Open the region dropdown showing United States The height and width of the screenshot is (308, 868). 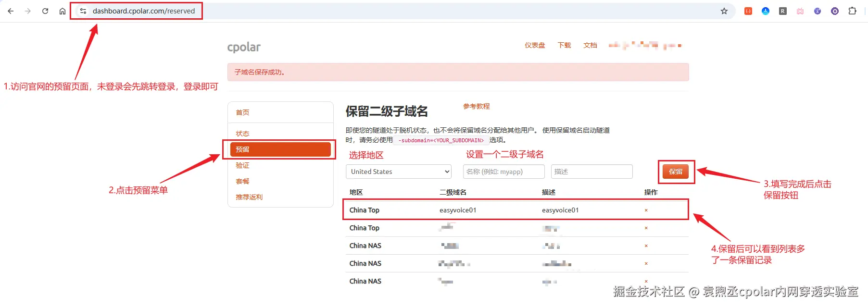click(399, 172)
